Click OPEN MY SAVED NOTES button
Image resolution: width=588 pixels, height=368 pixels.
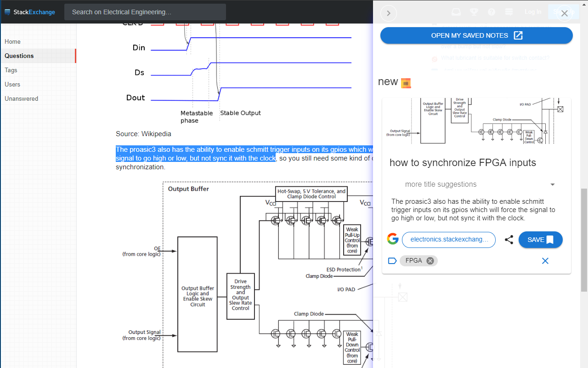[476, 35]
